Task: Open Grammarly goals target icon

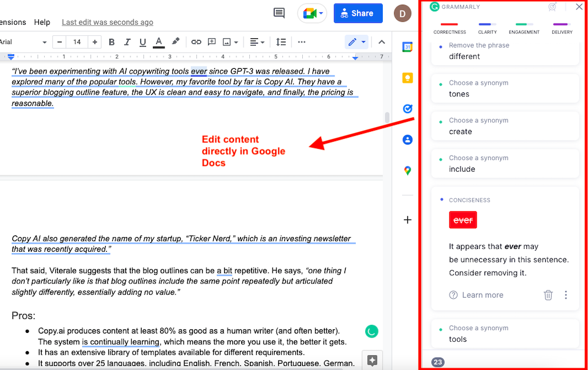Action: pos(552,6)
